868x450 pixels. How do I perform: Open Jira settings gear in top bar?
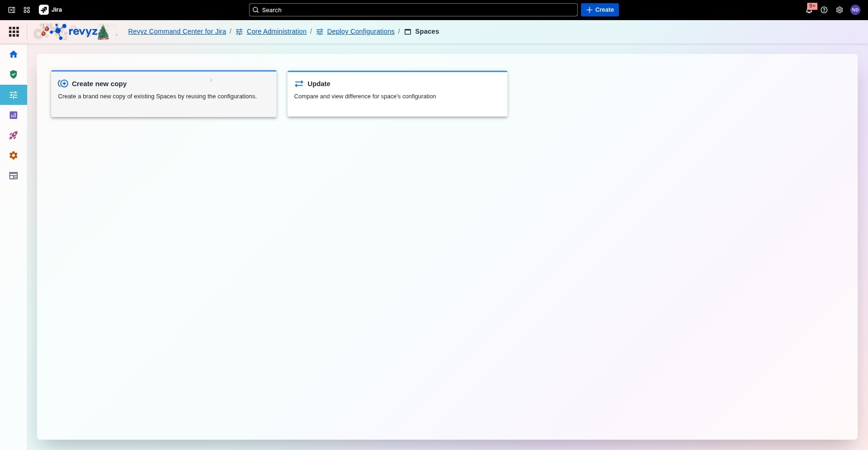(839, 10)
